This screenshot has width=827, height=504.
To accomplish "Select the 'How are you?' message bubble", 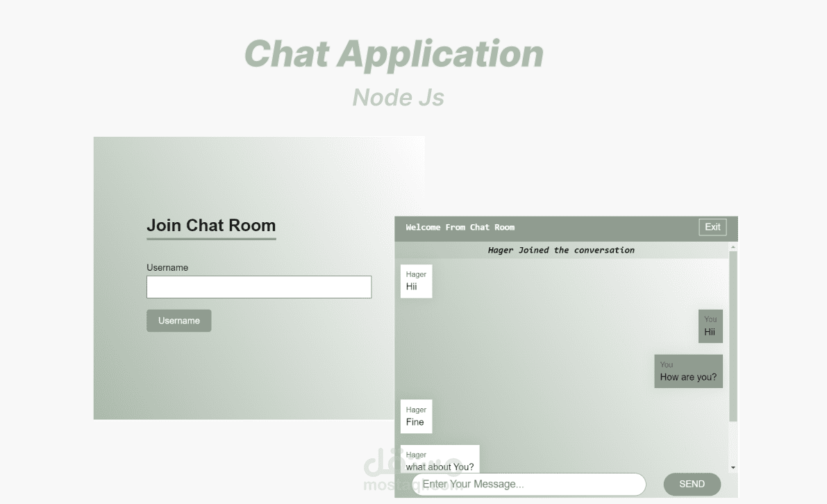I will coord(688,371).
